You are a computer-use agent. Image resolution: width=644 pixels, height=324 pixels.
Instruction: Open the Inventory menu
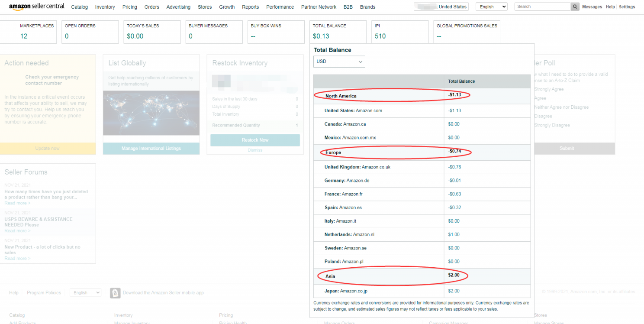(105, 7)
